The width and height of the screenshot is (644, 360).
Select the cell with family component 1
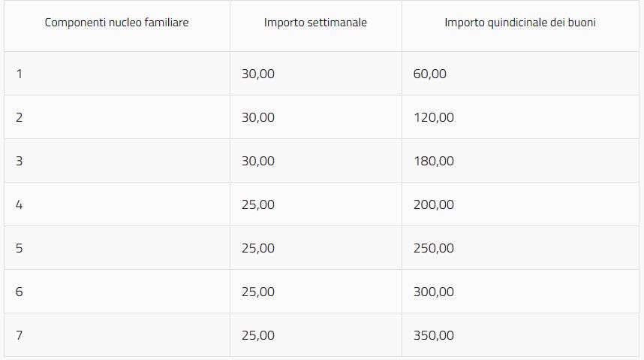pyautogui.click(x=20, y=74)
